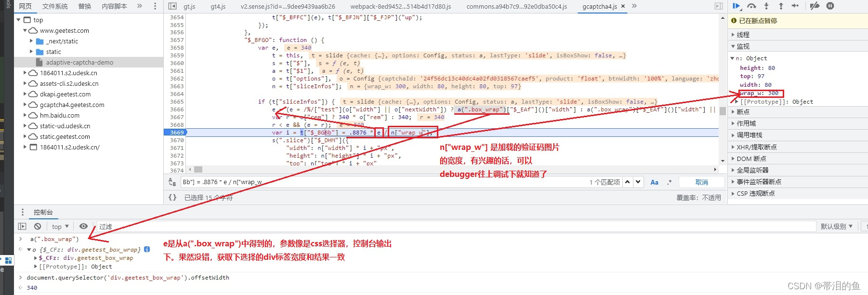
Task: Click the debugger sidebar collapse icon above the code
Action: 719,6
